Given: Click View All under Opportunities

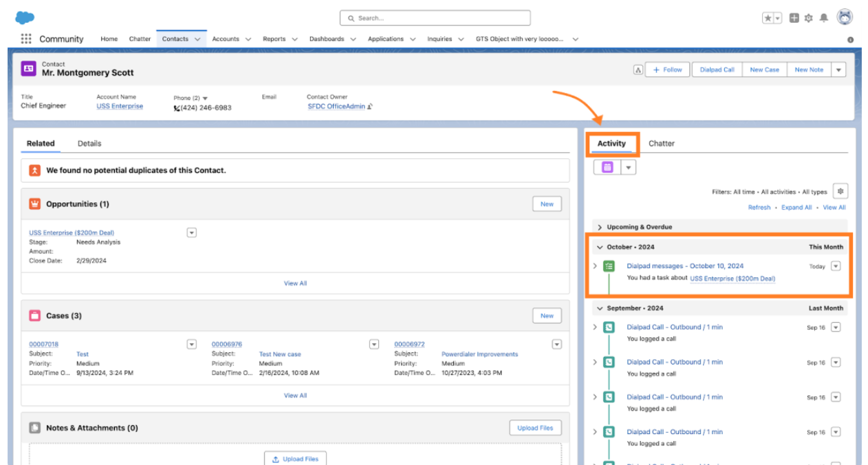Looking at the screenshot, I should pyautogui.click(x=295, y=283).
